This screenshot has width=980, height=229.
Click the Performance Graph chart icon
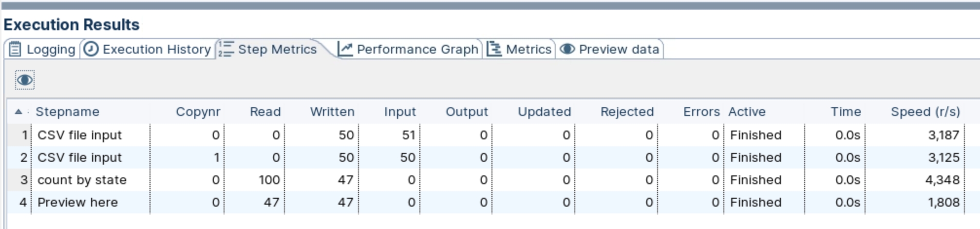(x=345, y=49)
